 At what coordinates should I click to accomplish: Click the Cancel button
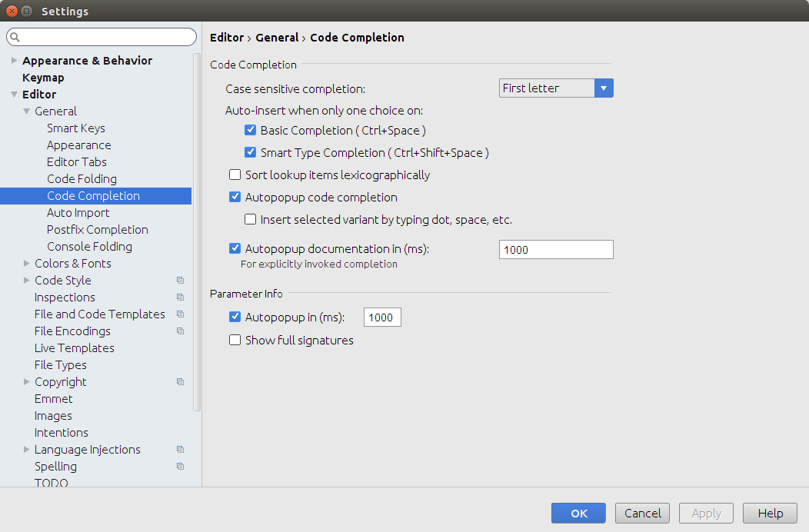pyautogui.click(x=642, y=514)
